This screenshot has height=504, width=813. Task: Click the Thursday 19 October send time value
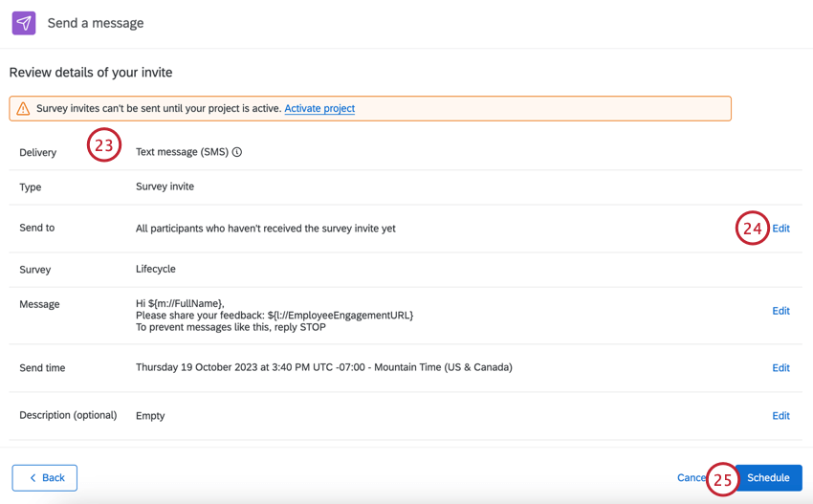(x=323, y=367)
